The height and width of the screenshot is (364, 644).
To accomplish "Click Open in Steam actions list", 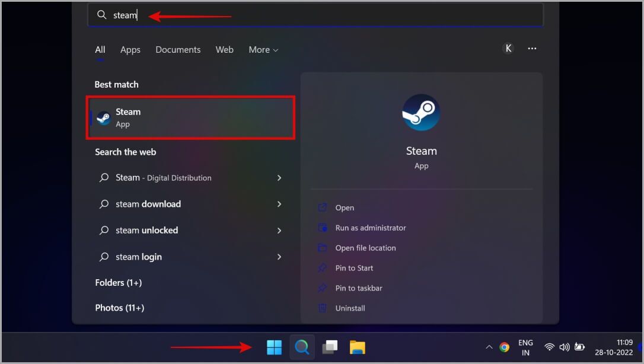I will point(345,207).
